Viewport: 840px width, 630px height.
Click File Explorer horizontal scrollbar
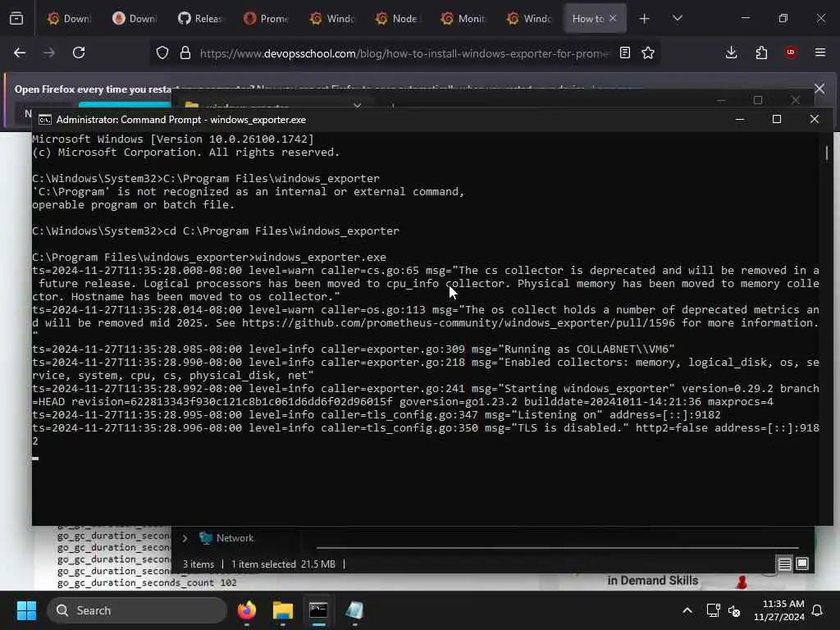[557, 548]
